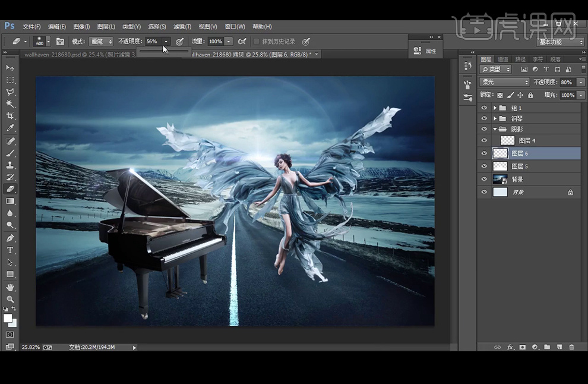Select the Gradient tool

[x=10, y=201]
